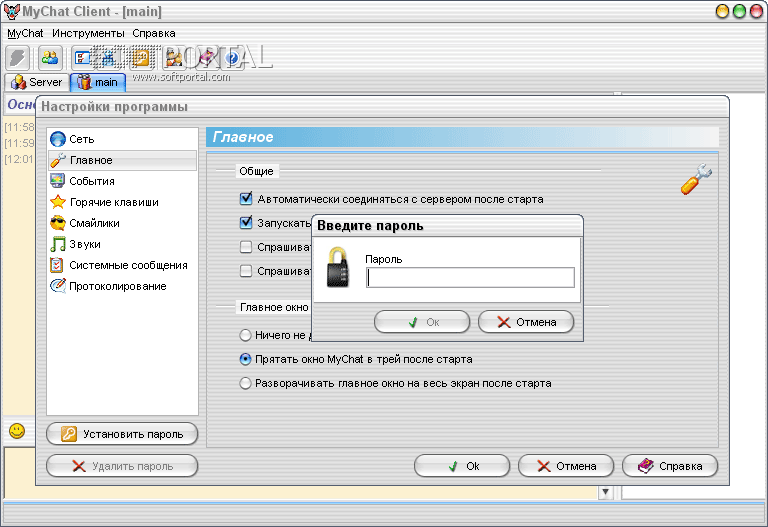This screenshot has height=527, width=768.
Task: Click Отмена in the password dialog
Action: tap(526, 322)
